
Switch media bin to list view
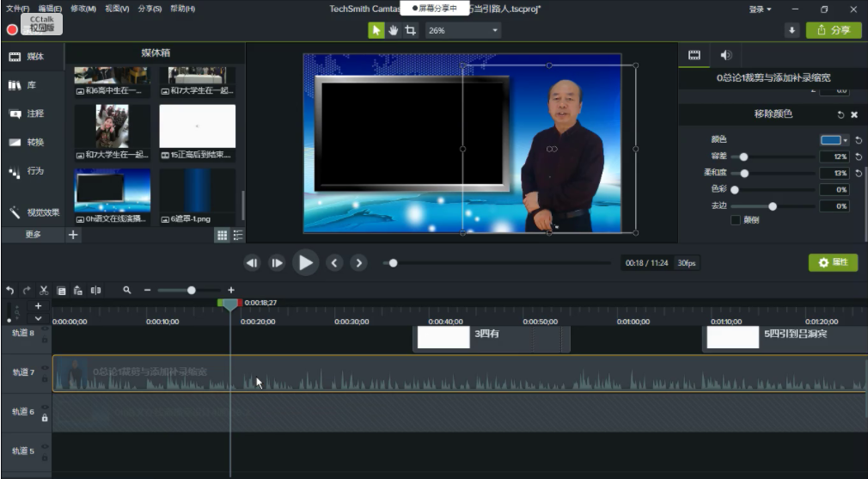click(x=238, y=236)
